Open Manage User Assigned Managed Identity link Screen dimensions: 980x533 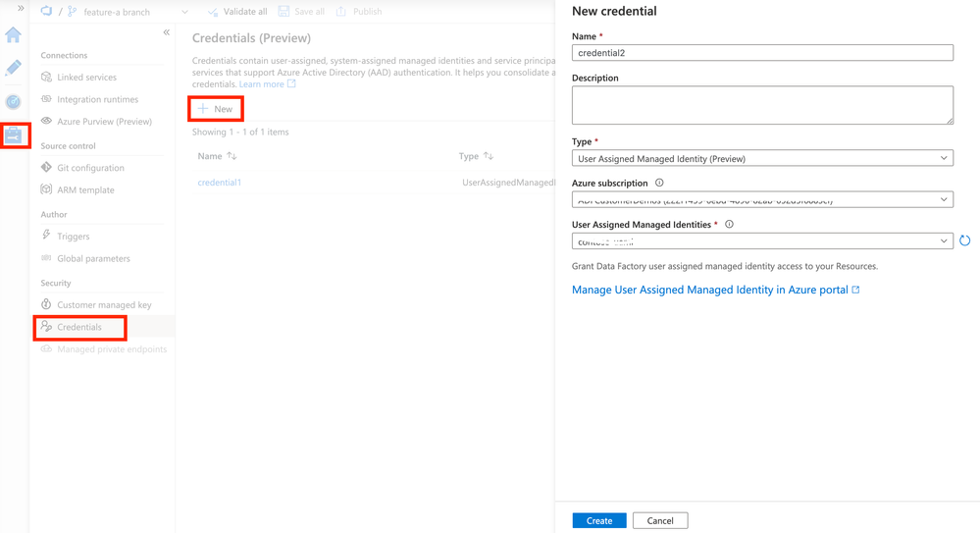pos(715,290)
